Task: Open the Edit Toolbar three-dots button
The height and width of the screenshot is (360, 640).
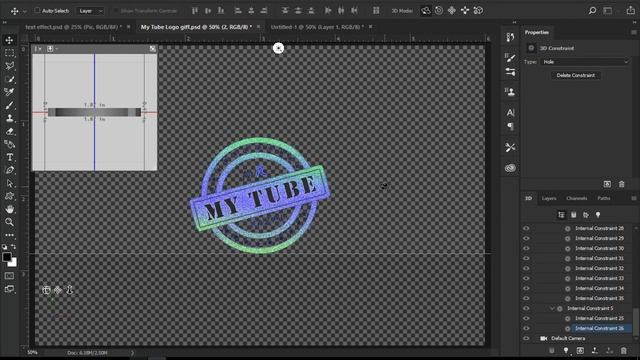Action: (x=9, y=235)
